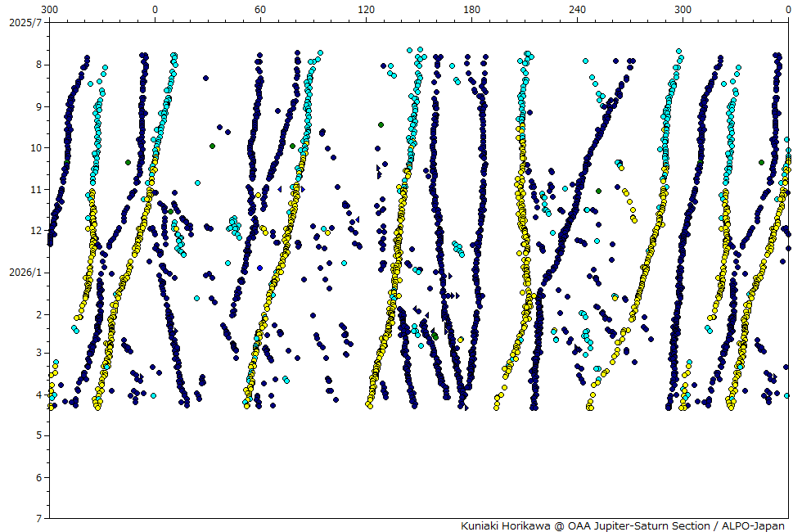Select the rightmost "0" label on top axis
The height and width of the screenshot is (532, 802).
pyautogui.click(x=787, y=9)
